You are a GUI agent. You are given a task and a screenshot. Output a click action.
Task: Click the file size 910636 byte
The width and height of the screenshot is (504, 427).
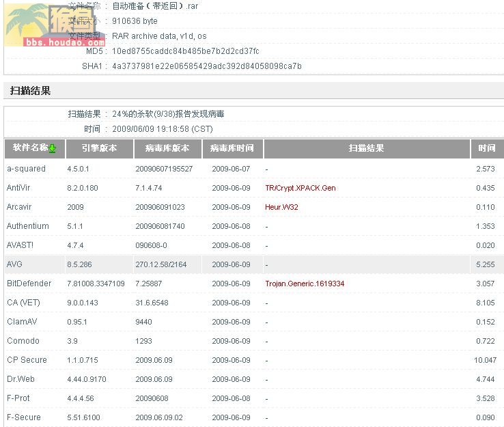pos(135,21)
